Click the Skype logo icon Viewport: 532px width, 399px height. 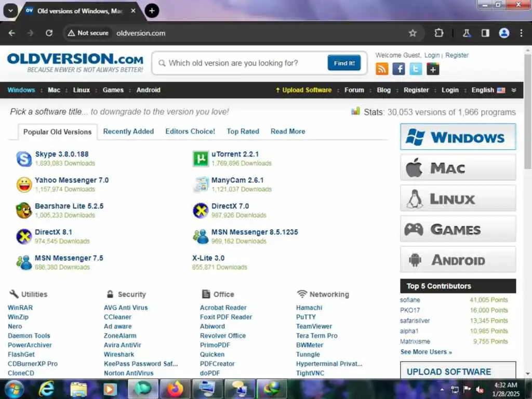[24, 158]
